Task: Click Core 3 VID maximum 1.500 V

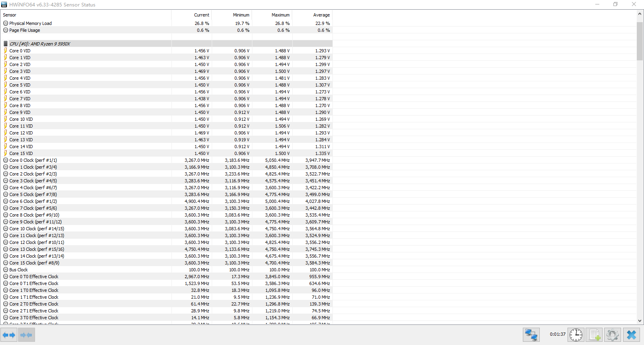Action: [282, 71]
